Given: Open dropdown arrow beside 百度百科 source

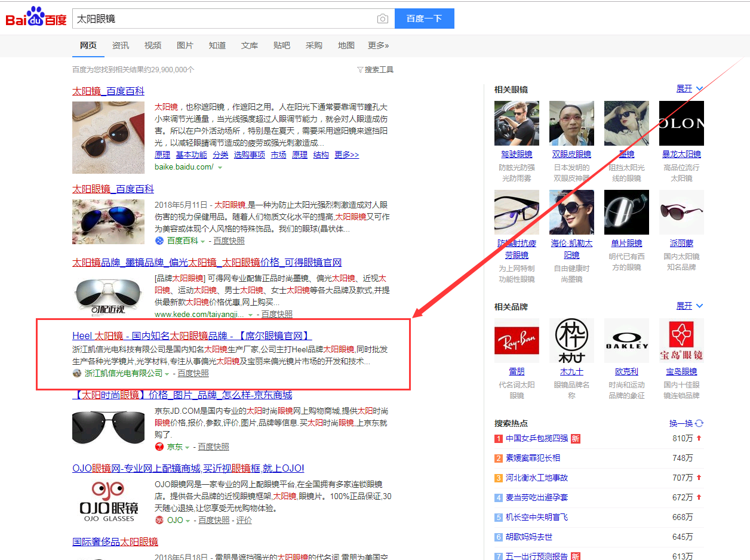Looking at the screenshot, I should tap(202, 241).
